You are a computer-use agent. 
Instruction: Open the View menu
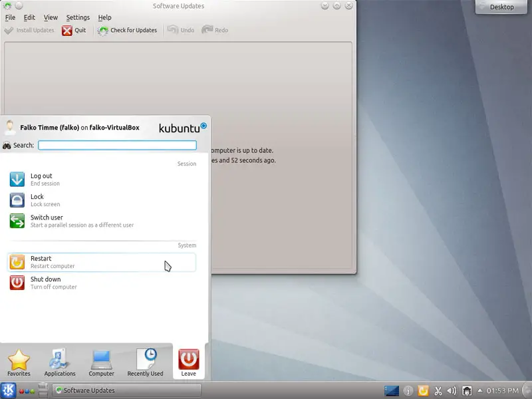(x=51, y=17)
